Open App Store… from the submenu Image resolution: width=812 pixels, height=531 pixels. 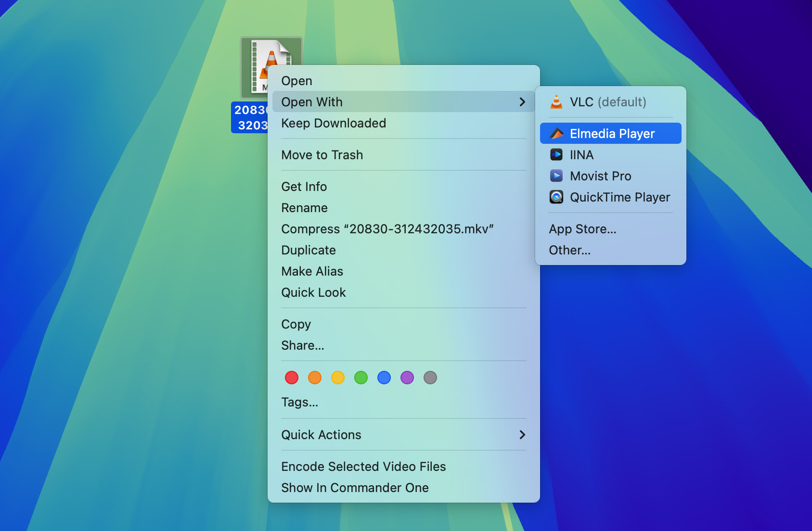(x=582, y=229)
